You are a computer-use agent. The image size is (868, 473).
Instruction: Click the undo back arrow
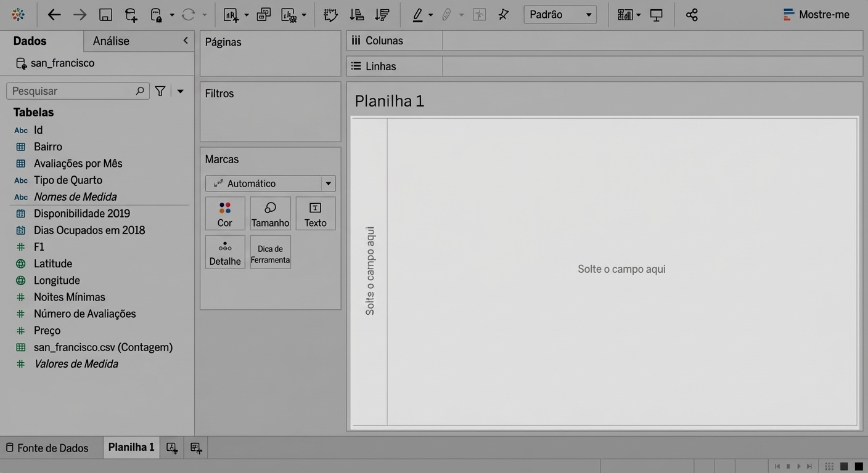coord(54,15)
